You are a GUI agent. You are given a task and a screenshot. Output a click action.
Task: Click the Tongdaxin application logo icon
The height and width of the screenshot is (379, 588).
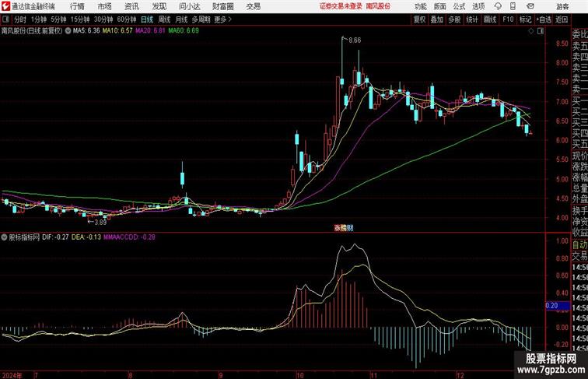pos(5,6)
